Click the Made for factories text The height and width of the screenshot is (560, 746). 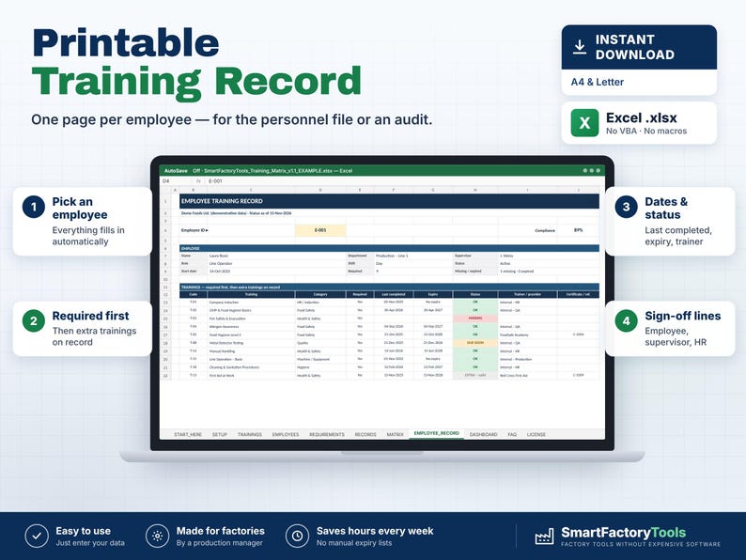[x=220, y=531]
